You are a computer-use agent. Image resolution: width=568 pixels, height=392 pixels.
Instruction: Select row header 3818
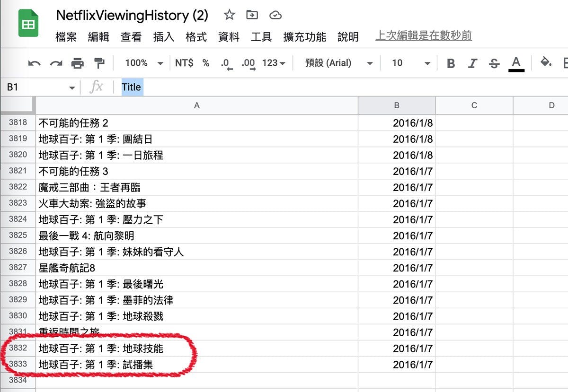[x=18, y=123]
